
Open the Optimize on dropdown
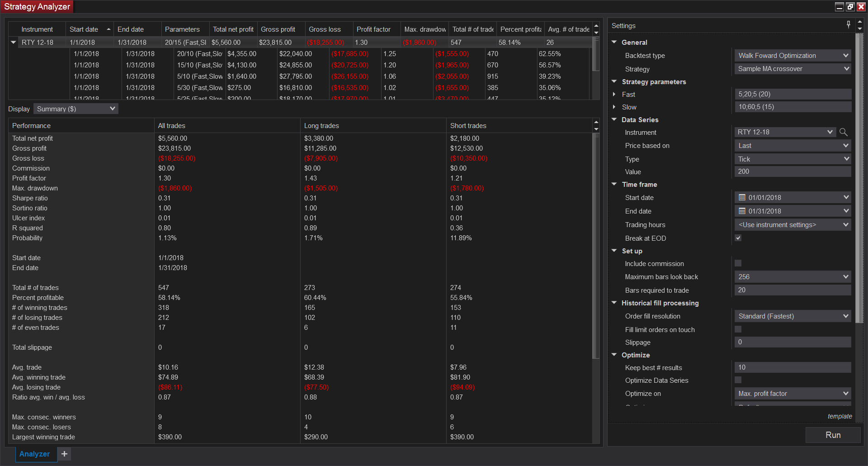point(793,394)
